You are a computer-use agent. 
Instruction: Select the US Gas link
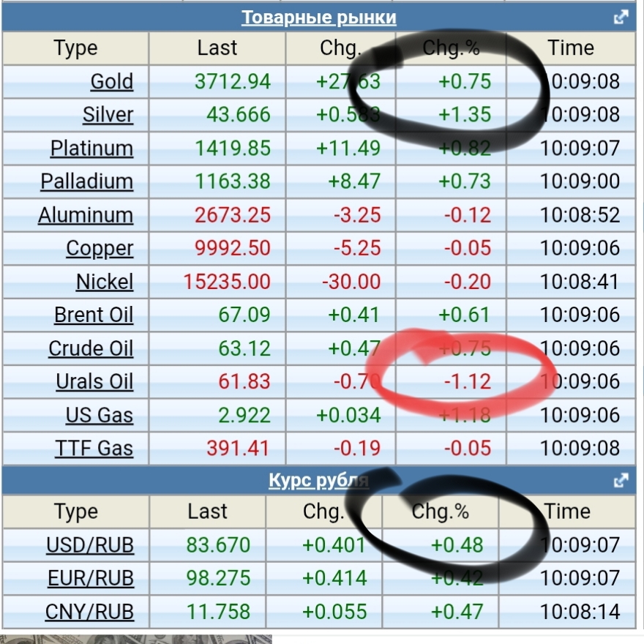(99, 416)
